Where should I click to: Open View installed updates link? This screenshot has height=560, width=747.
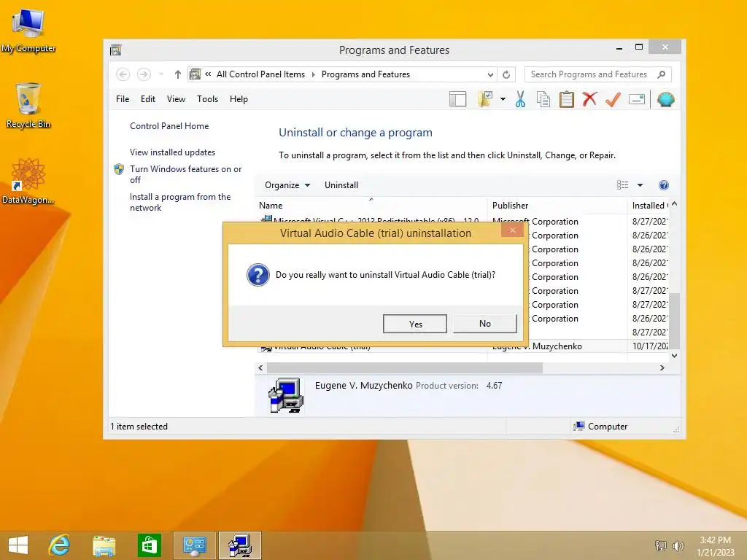click(172, 152)
